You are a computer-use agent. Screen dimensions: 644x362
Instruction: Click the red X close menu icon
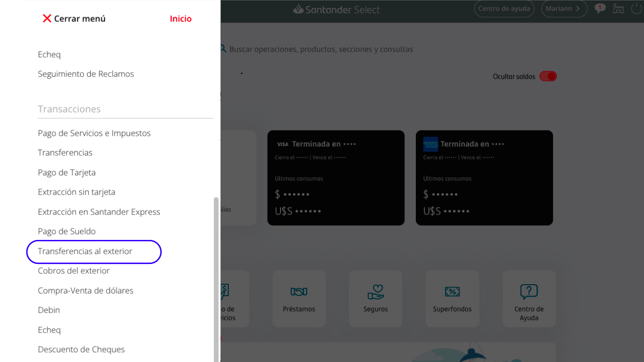pos(47,18)
